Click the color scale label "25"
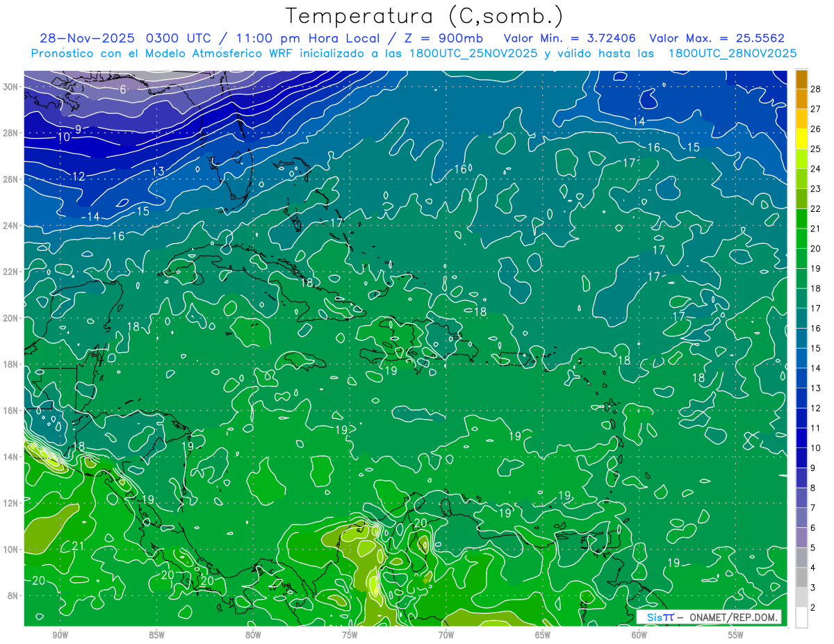Screen dimensions: 834x644 pyautogui.click(x=816, y=149)
